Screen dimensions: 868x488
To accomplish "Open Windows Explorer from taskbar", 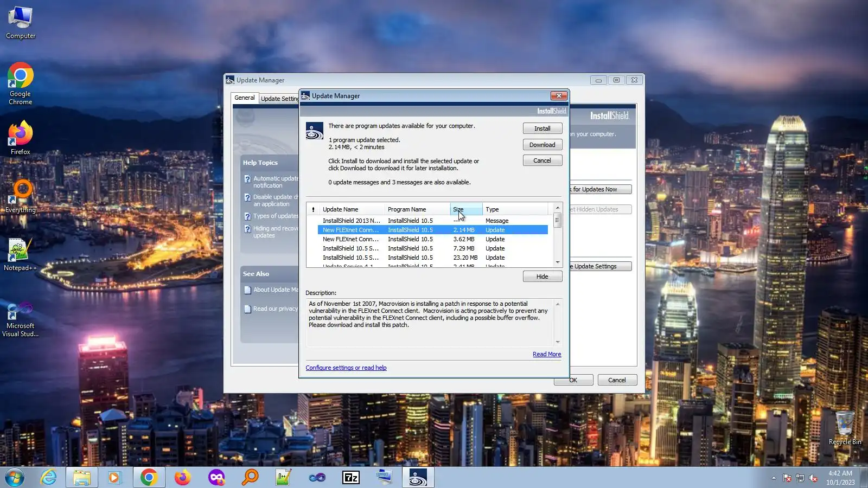I will [x=82, y=478].
